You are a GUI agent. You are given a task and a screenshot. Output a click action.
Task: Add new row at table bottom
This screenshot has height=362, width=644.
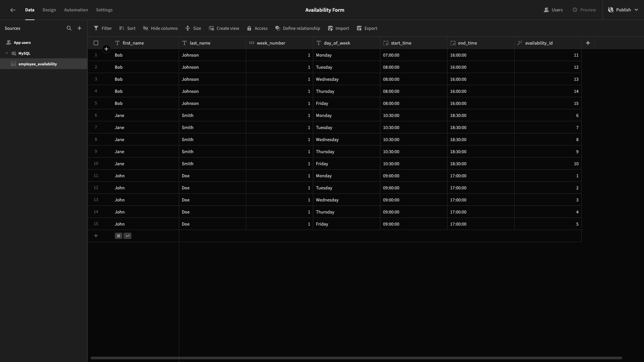click(x=96, y=236)
